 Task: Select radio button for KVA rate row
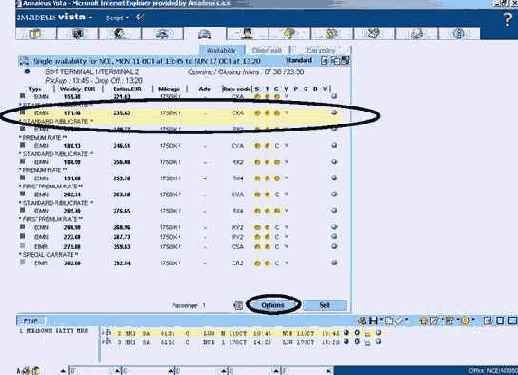(x=334, y=194)
